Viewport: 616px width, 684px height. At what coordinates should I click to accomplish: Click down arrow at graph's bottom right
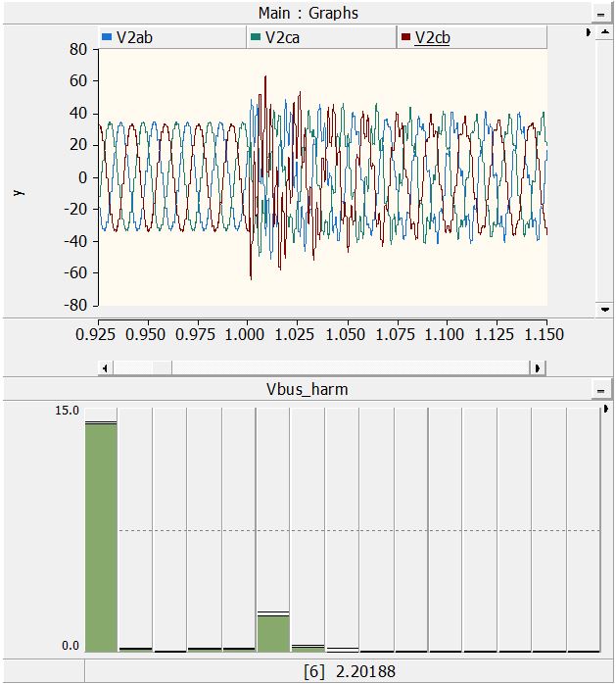606,309
